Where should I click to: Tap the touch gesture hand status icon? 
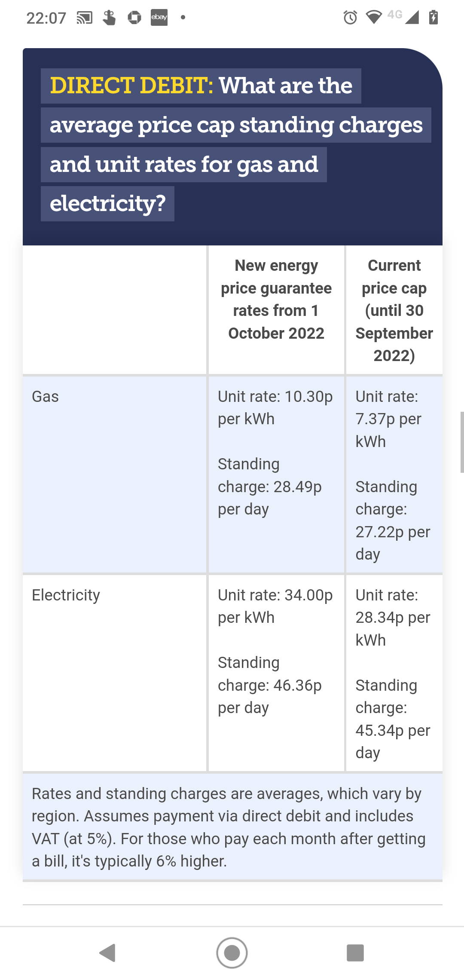pos(109,18)
